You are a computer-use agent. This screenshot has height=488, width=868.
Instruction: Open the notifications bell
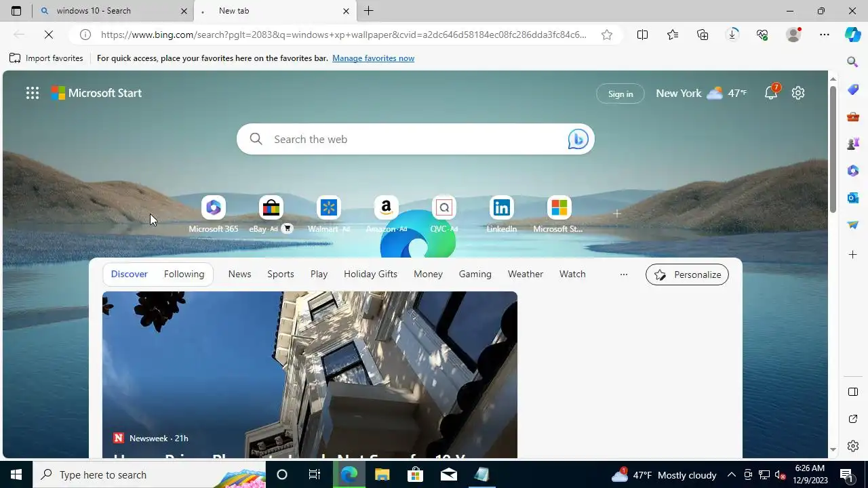click(771, 94)
